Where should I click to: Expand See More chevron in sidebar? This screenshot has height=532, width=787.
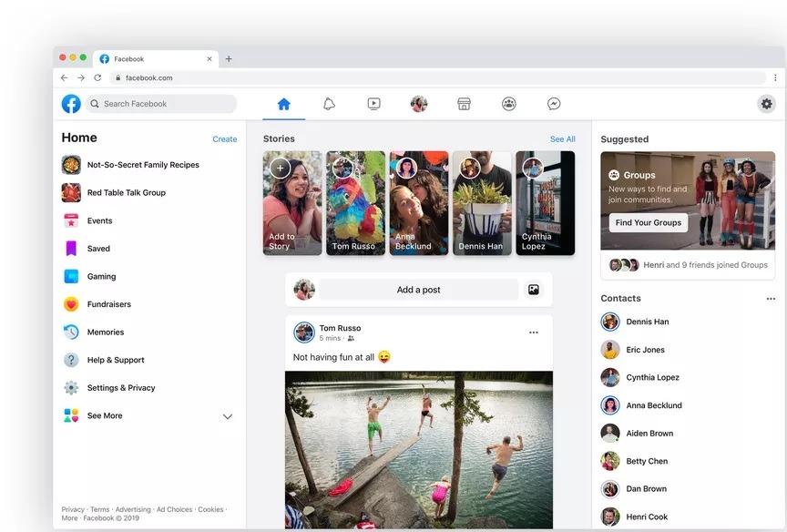click(x=228, y=416)
